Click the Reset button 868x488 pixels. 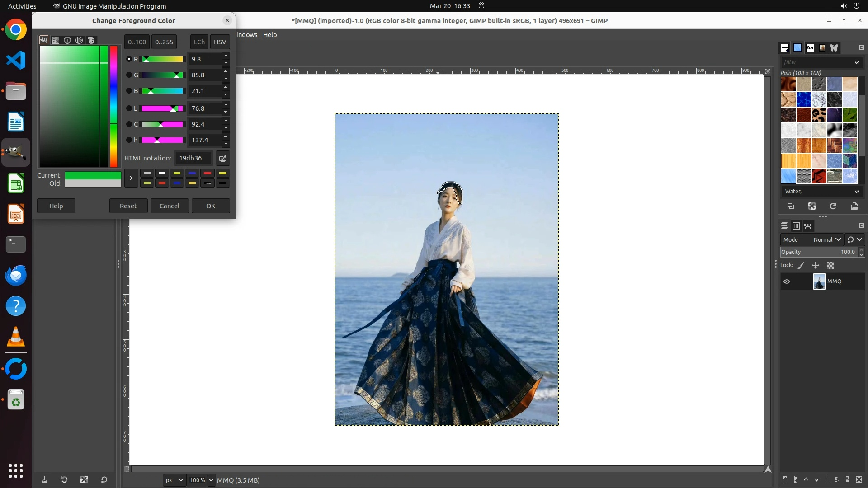[x=128, y=206]
